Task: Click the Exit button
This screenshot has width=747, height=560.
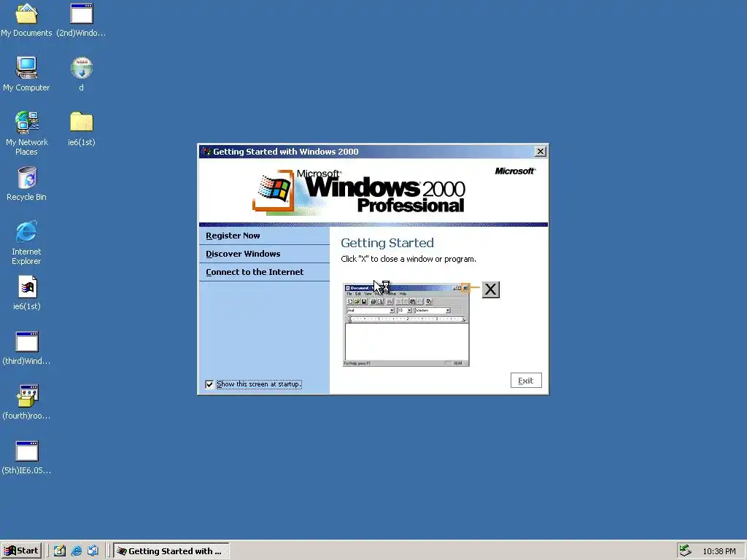Action: tap(526, 381)
